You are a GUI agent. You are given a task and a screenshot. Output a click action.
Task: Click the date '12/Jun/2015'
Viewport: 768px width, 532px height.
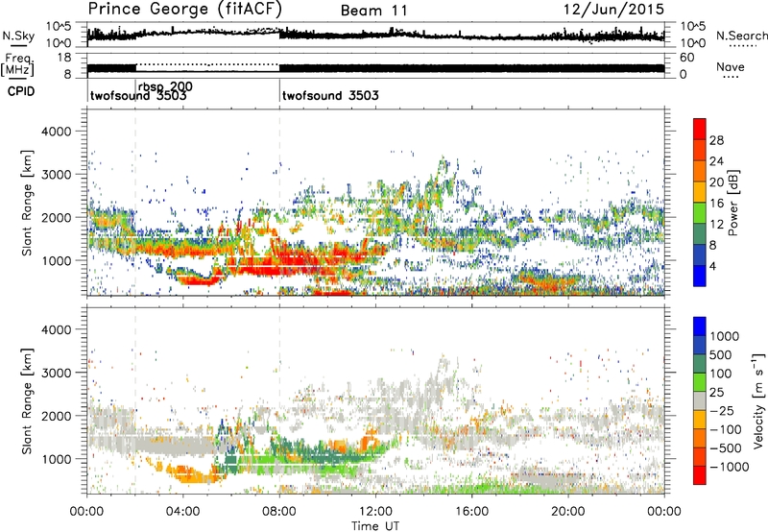pos(613,9)
